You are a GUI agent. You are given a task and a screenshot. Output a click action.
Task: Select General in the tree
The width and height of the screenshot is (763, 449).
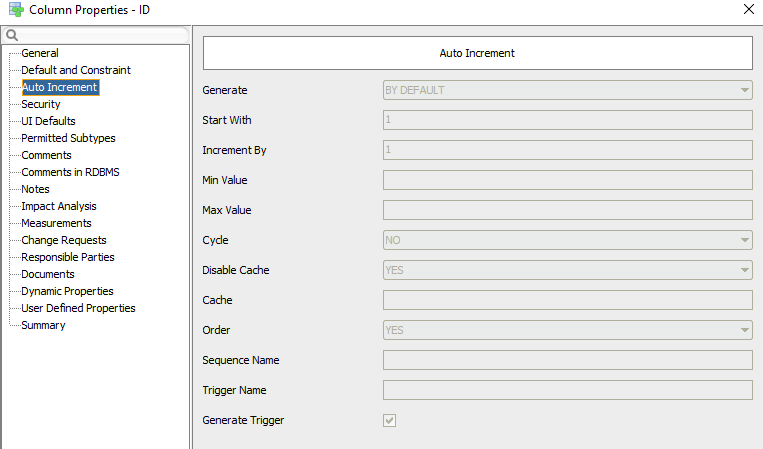click(x=40, y=53)
